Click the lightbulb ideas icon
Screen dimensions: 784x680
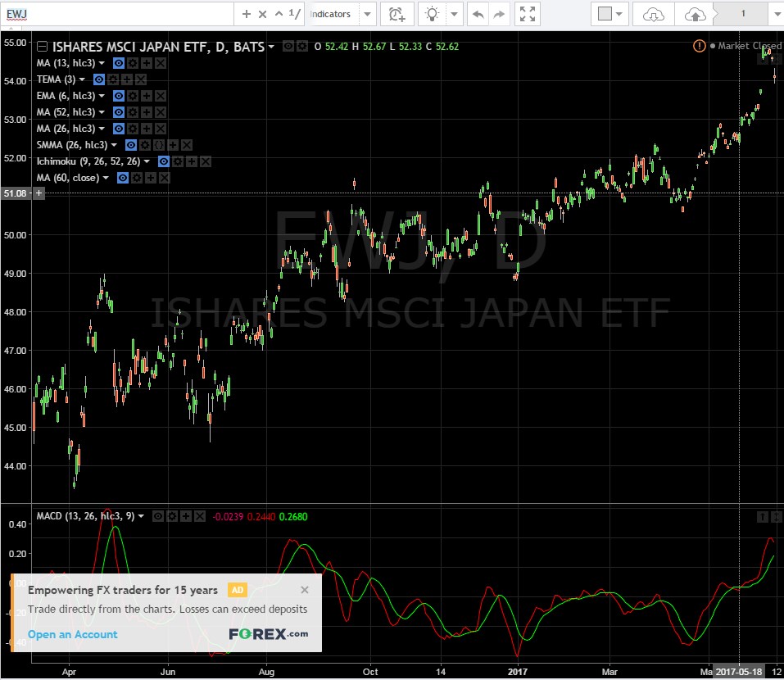(432, 14)
